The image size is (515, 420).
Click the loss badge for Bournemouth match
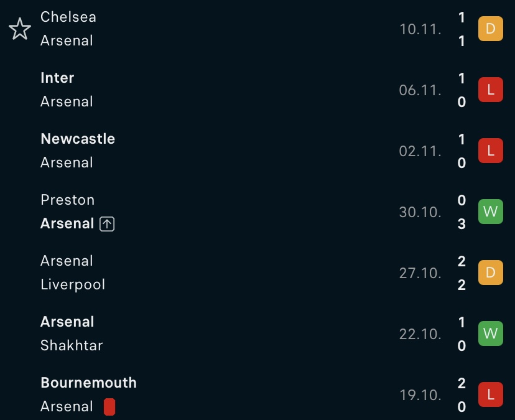(490, 394)
